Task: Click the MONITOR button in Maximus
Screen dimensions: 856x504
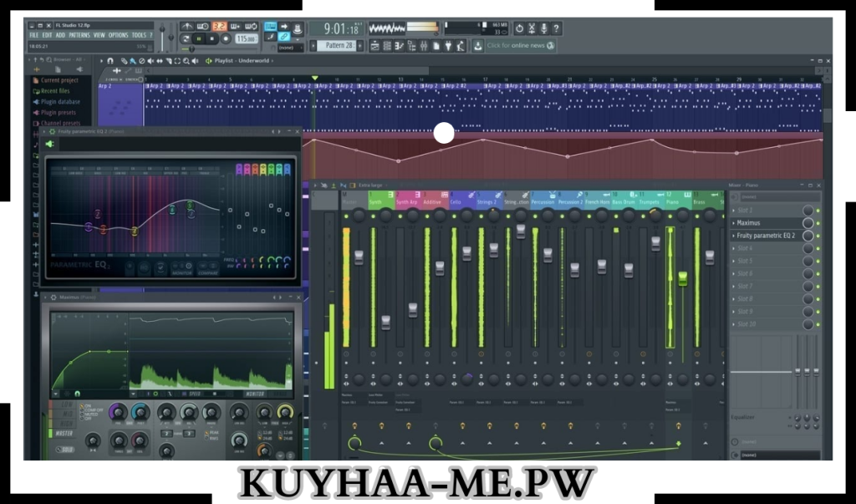Action: (255, 394)
